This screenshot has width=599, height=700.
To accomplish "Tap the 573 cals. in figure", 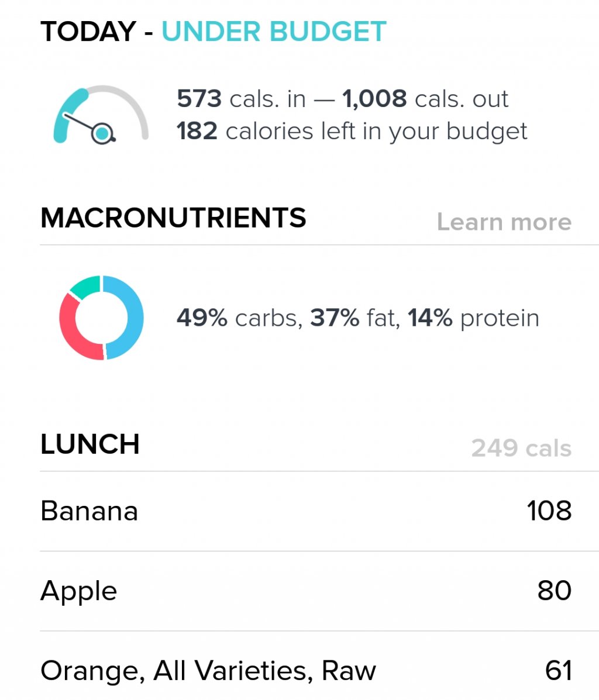I will [241, 99].
